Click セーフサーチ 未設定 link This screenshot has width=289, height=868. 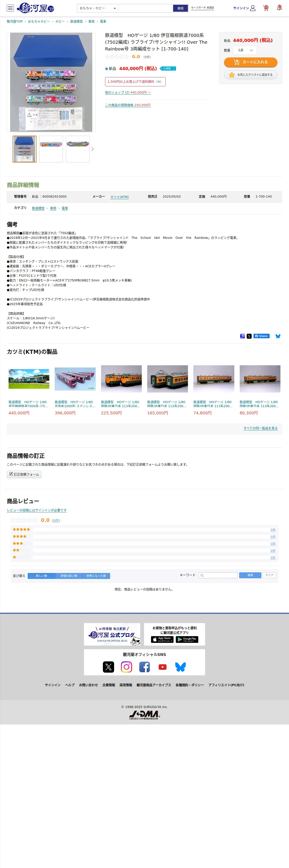point(203,8)
